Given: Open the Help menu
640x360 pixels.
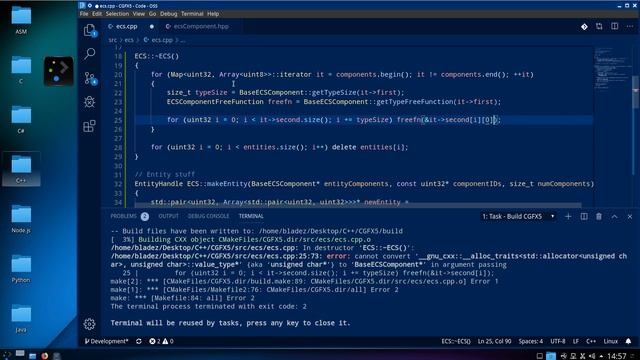Looking at the screenshot, I should (213, 14).
